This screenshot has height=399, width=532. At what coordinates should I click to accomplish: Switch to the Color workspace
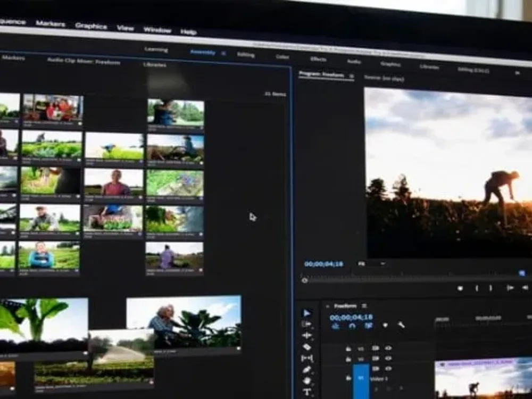point(282,57)
